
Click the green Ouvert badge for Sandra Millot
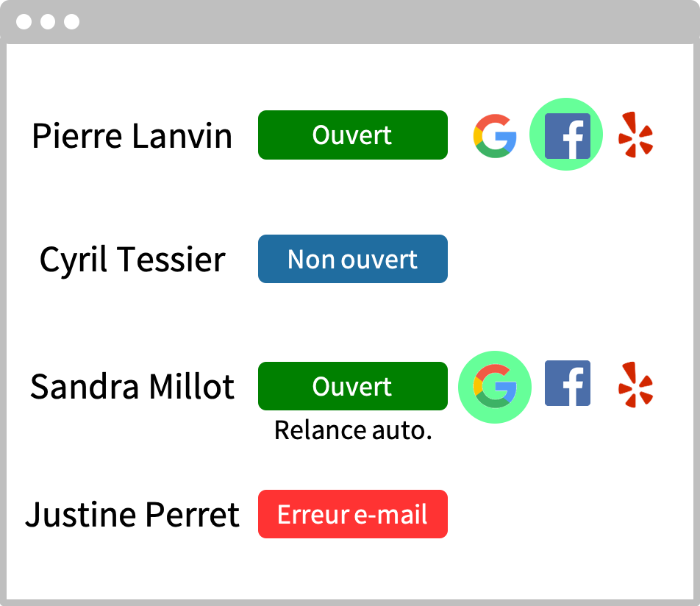[x=353, y=386]
